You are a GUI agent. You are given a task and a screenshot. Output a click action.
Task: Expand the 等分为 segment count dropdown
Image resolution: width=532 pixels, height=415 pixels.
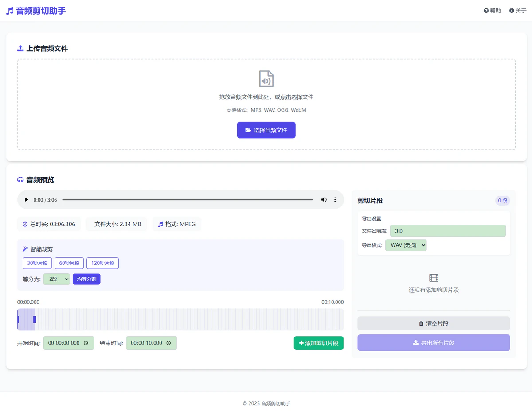coord(56,279)
